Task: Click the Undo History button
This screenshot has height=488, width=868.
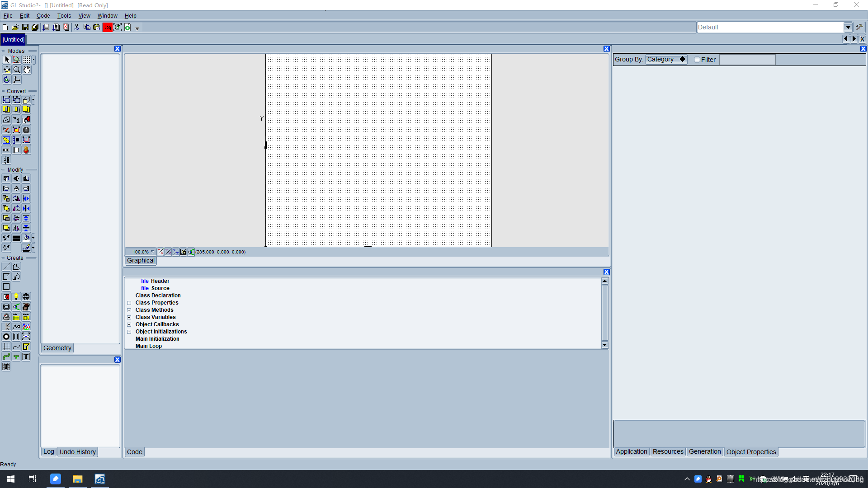Action: click(77, 452)
